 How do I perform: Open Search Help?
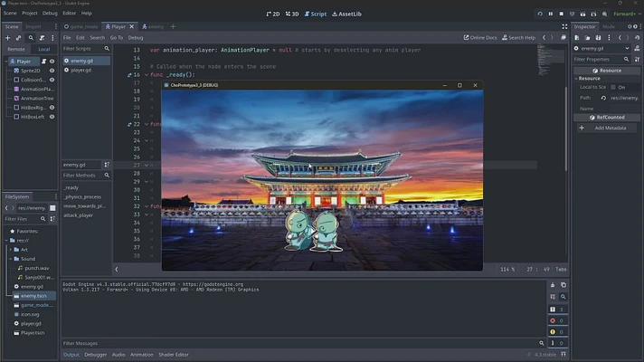[x=519, y=38]
